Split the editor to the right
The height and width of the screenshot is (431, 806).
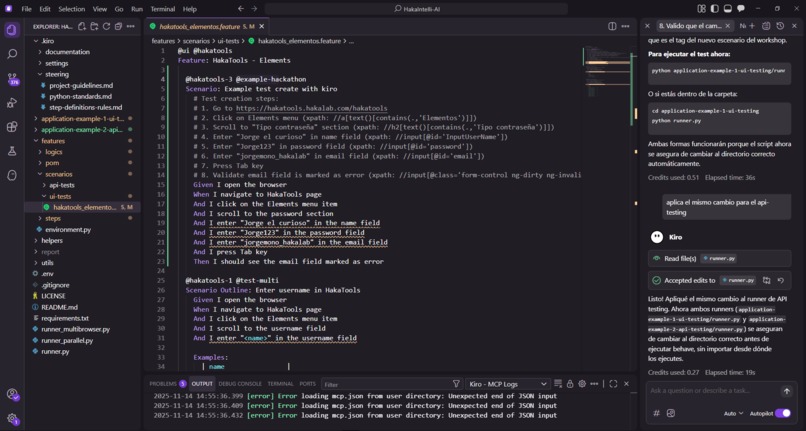click(x=612, y=26)
